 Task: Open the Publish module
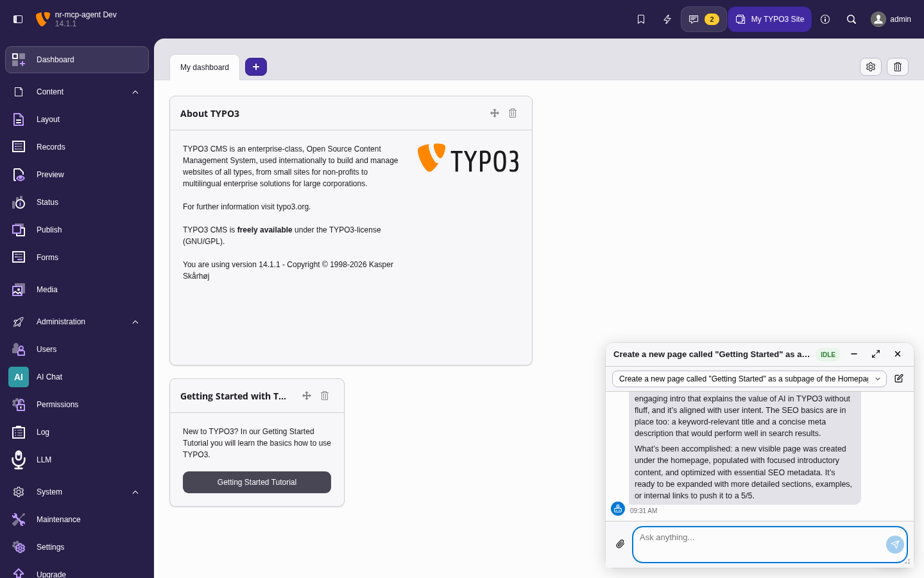(77, 230)
